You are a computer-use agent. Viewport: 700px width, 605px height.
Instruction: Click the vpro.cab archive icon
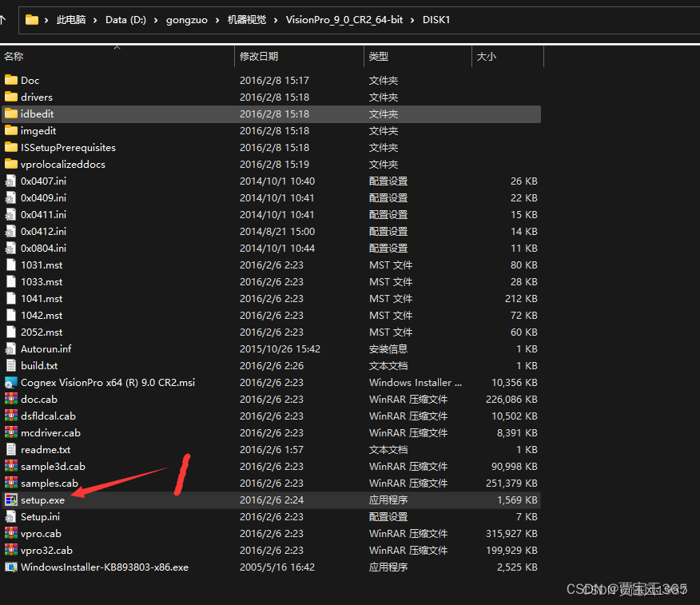click(10, 534)
